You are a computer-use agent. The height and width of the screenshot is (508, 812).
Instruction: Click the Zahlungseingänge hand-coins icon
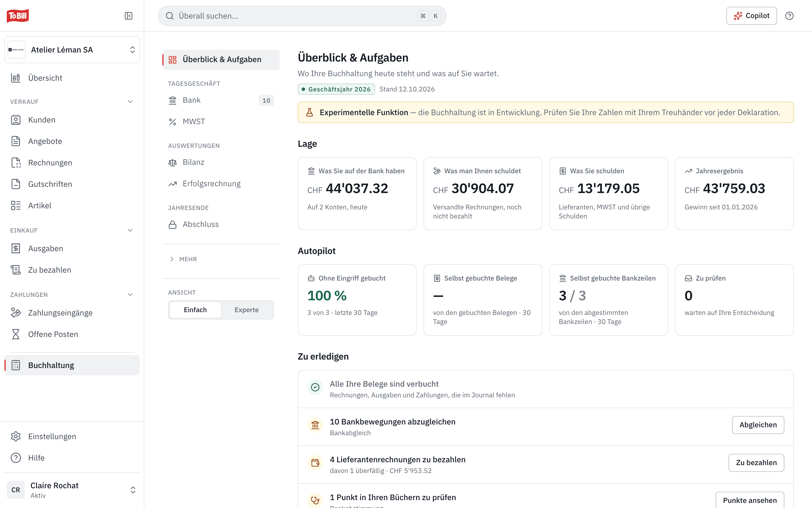coord(16,313)
